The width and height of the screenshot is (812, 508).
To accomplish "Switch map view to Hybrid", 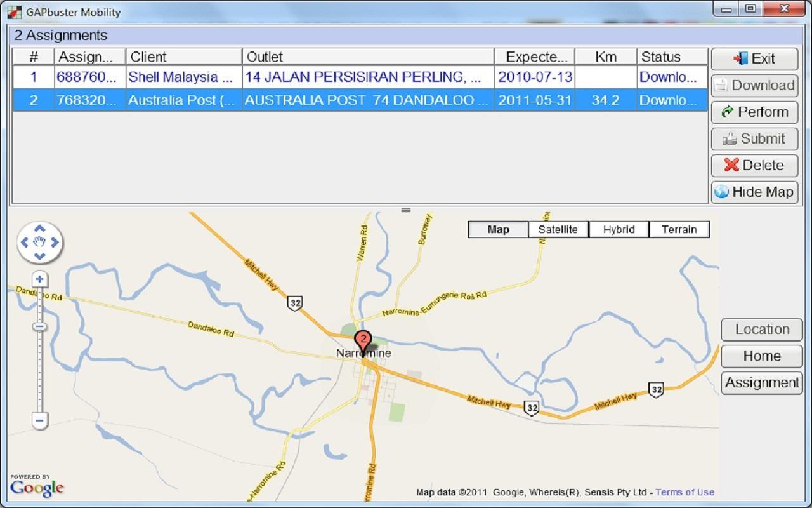I will (619, 230).
